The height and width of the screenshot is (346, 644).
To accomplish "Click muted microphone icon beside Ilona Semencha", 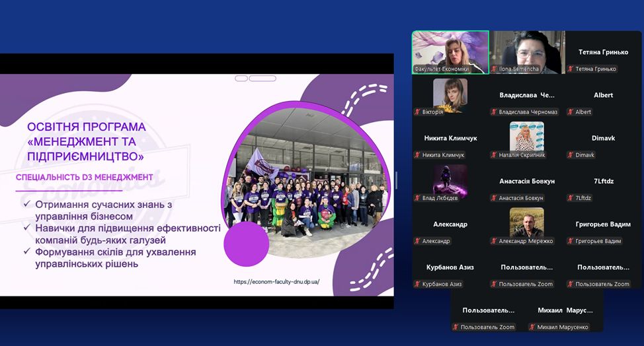I will pyautogui.click(x=494, y=69).
